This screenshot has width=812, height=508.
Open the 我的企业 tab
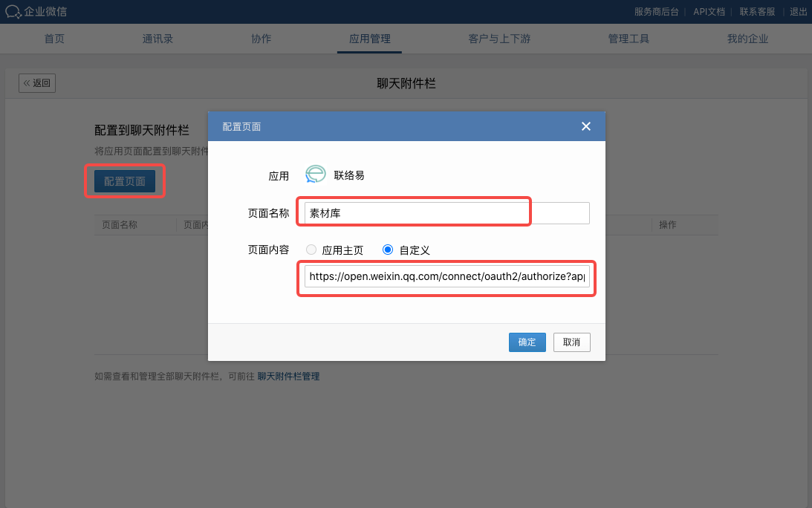click(747, 39)
